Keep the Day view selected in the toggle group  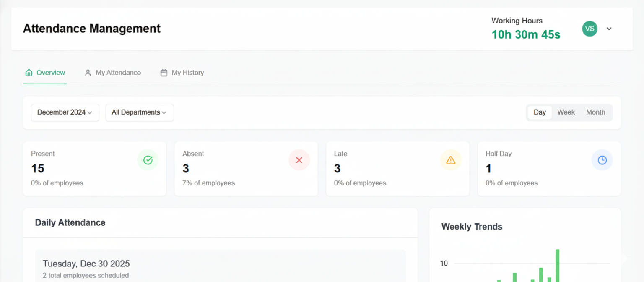(540, 112)
